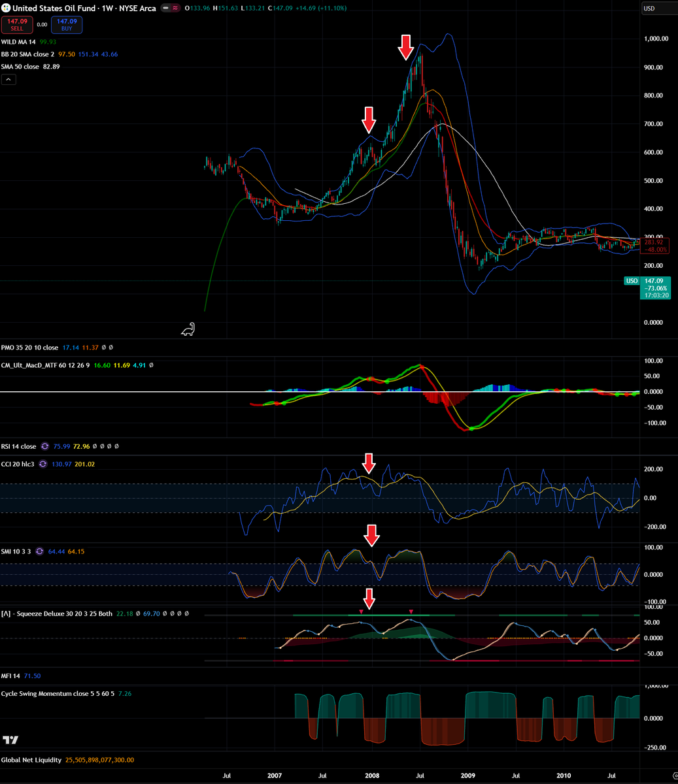Click the 0.00 spread value between Sell and Buy
678x784 pixels.
pos(41,25)
